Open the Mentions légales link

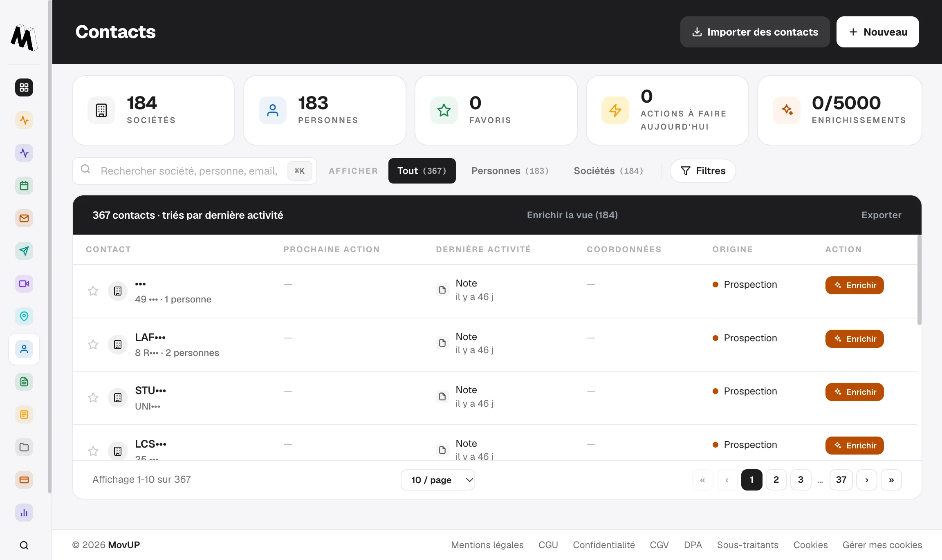pos(487,545)
